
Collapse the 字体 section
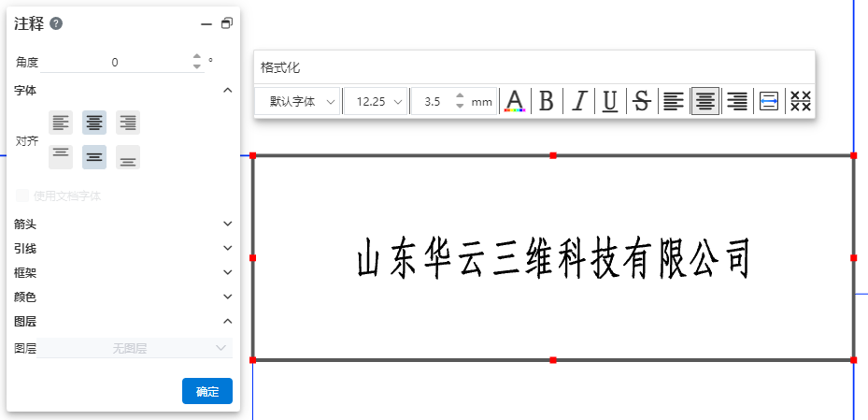click(227, 91)
